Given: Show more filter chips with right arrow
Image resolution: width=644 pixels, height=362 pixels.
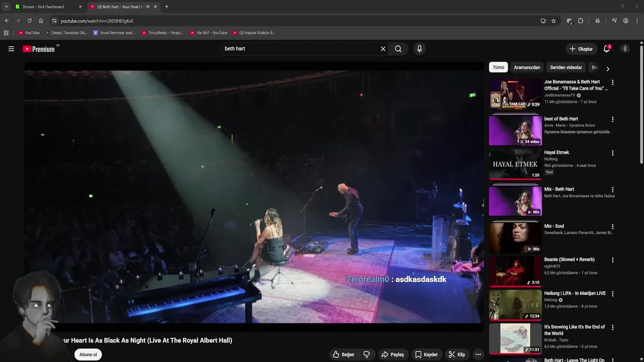Looking at the screenshot, I should 607,69.
